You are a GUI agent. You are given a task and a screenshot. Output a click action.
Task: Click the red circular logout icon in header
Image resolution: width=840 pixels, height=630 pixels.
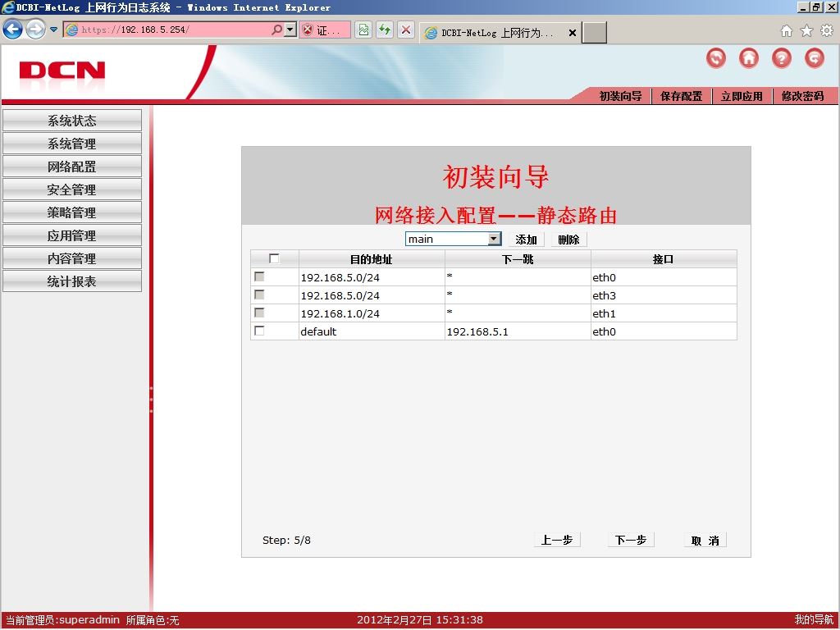[815, 58]
